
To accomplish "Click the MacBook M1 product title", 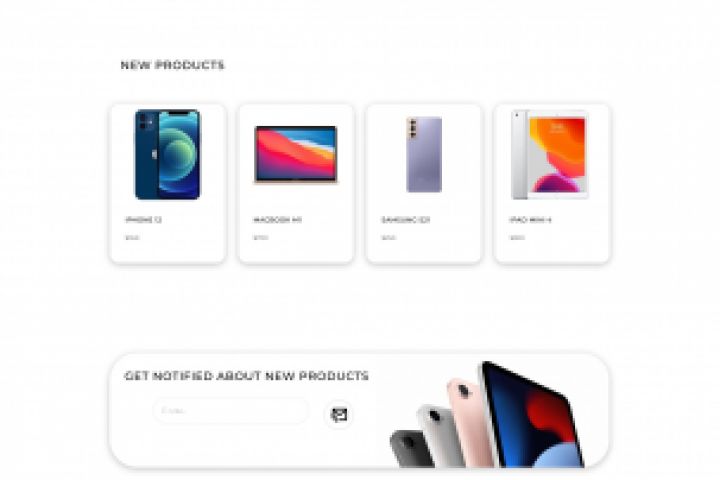I will [x=277, y=220].
